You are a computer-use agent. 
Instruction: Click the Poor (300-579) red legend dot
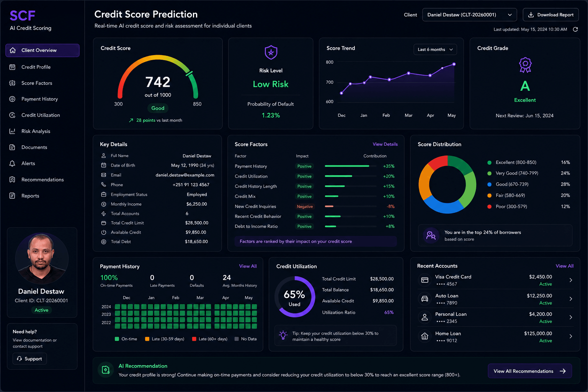pyautogui.click(x=489, y=207)
